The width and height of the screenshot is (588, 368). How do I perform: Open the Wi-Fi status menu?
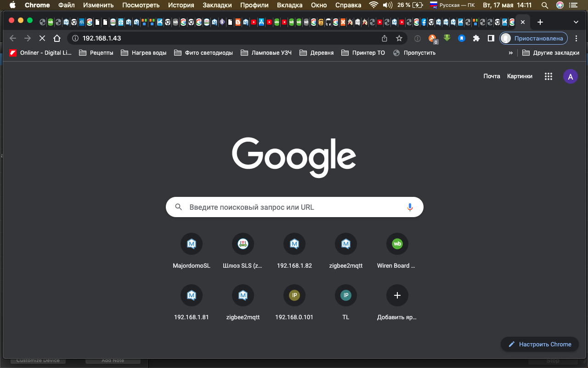[x=374, y=5]
